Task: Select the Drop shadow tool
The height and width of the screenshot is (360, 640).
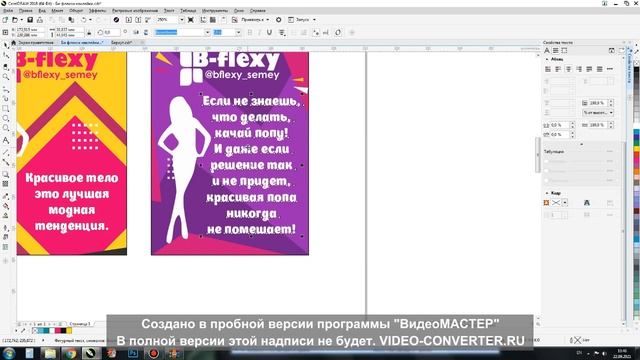Action: tap(6, 174)
